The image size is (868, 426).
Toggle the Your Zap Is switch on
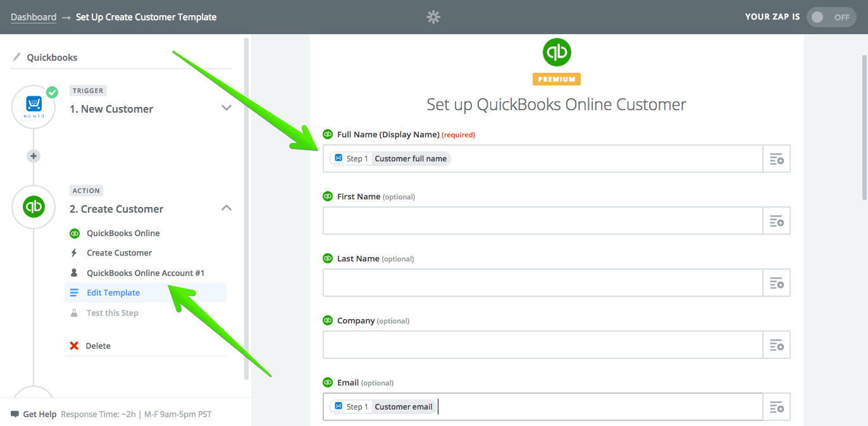(831, 17)
